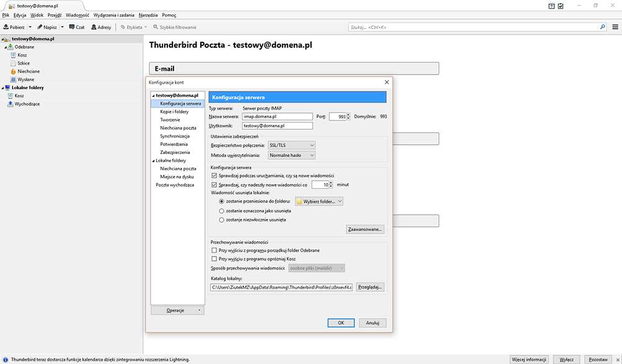Click the Nazwa serwera input field
Screen dimensions: 622x364
(277, 116)
